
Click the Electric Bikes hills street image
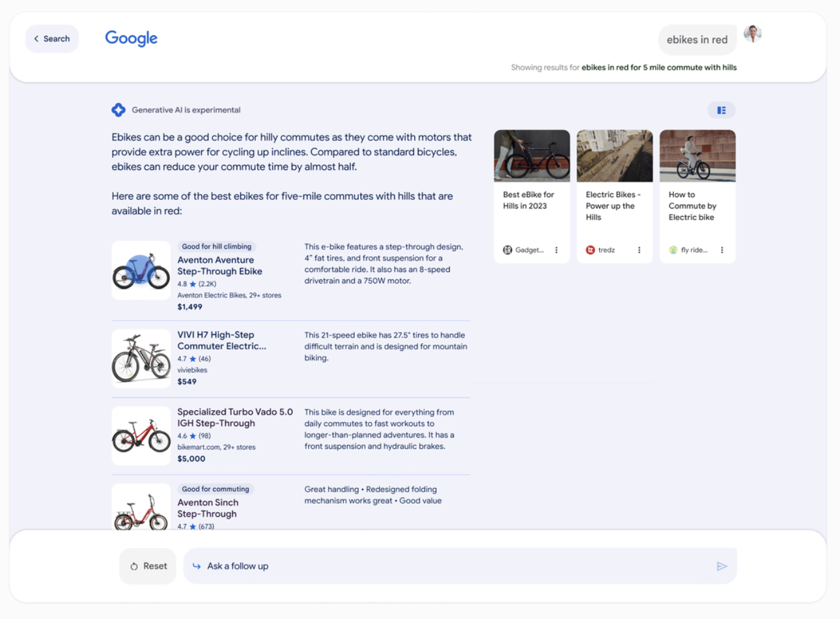(x=615, y=156)
